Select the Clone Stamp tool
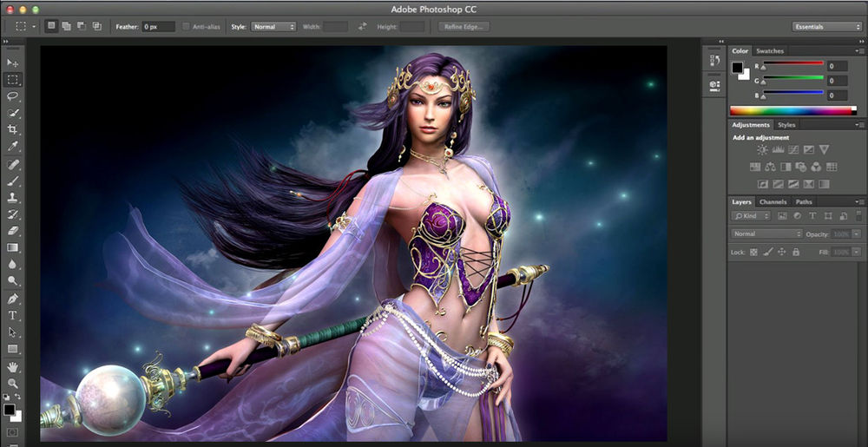This screenshot has width=868, height=447. tap(12, 198)
